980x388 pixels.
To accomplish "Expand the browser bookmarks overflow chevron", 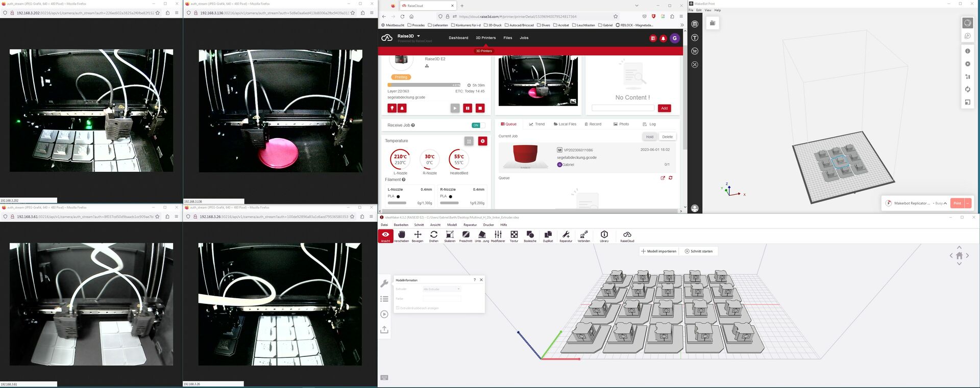I will point(682,25).
